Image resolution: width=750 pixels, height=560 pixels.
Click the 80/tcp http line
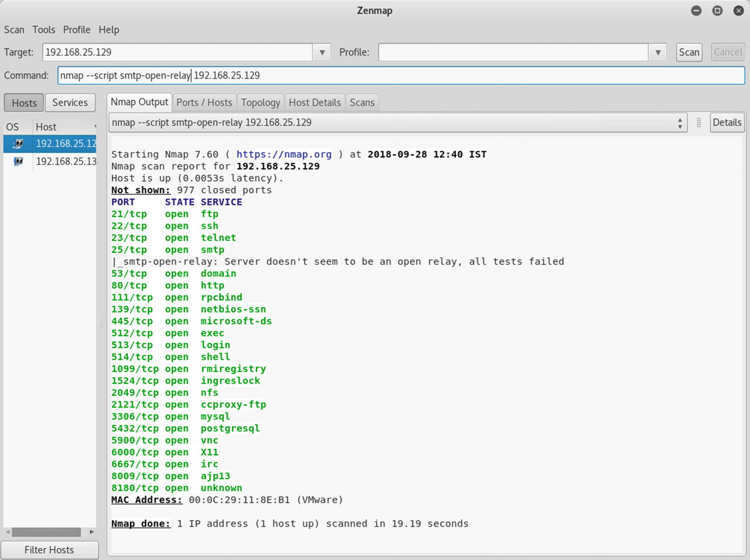168,286
